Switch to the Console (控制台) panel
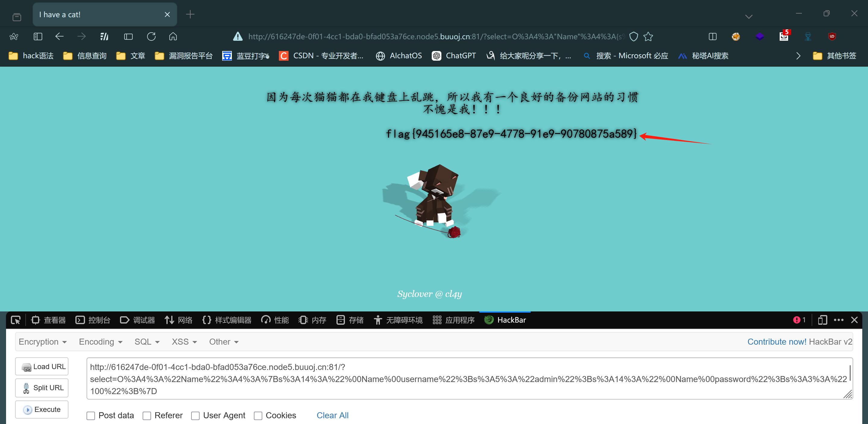868x424 pixels. click(93, 320)
